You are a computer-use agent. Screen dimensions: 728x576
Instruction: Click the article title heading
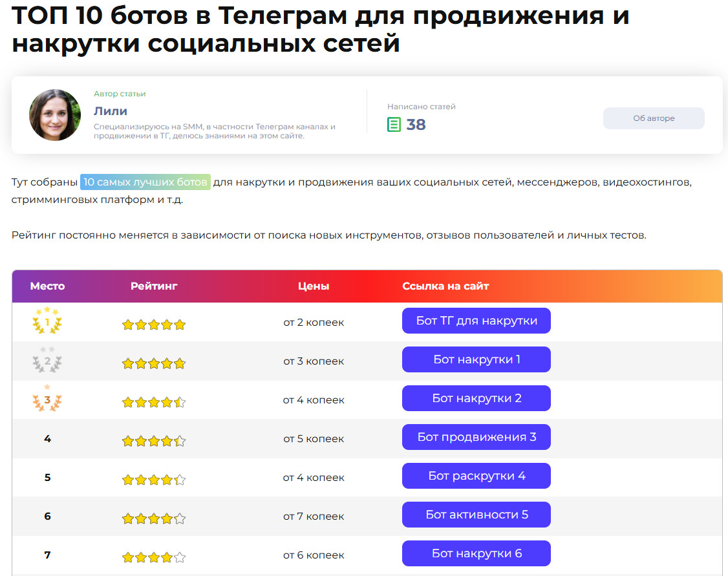pos(320,29)
